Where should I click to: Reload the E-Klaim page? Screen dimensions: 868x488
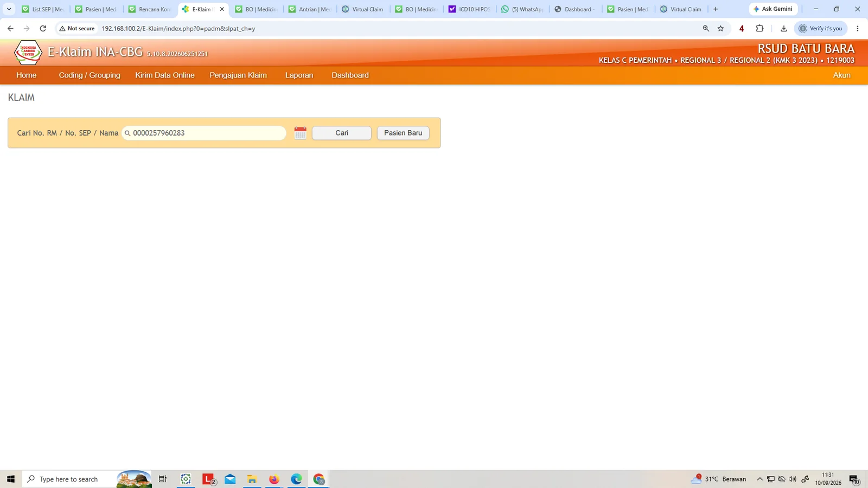tap(43, 29)
